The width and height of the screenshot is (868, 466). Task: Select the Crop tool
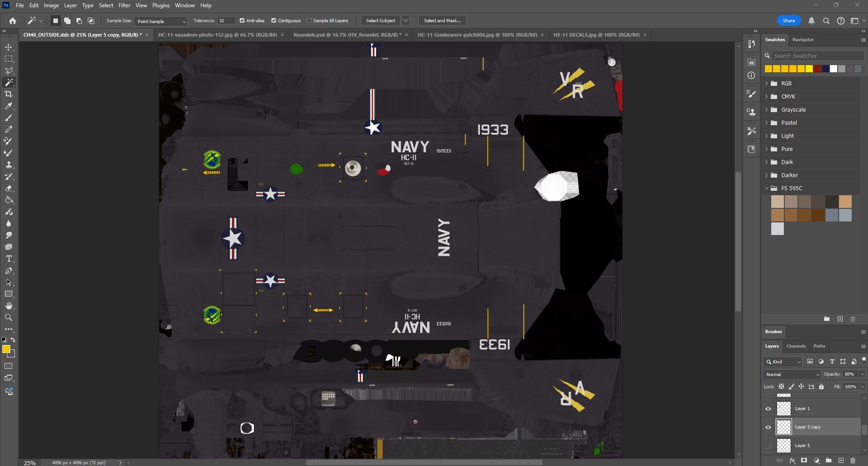pos(9,94)
